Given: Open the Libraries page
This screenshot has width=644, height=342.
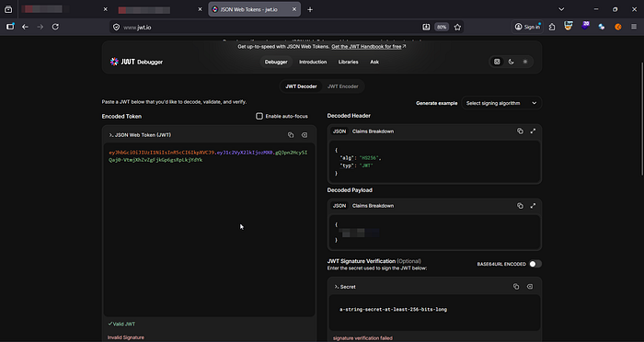Looking at the screenshot, I should [349, 62].
